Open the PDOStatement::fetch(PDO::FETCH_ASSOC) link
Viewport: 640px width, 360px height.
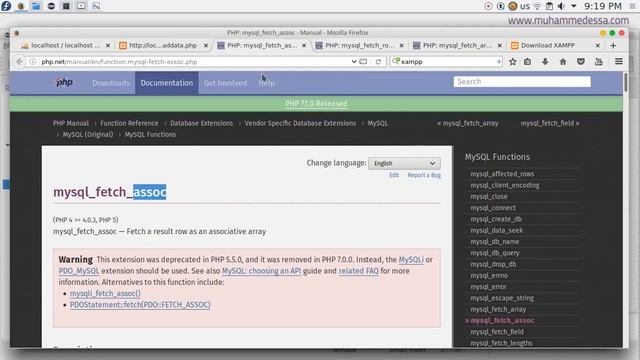click(140, 305)
